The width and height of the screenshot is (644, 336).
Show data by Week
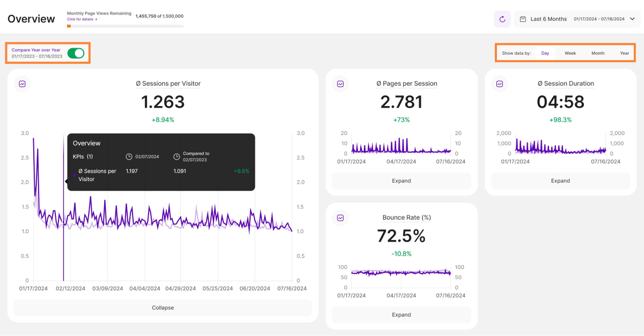click(x=570, y=53)
